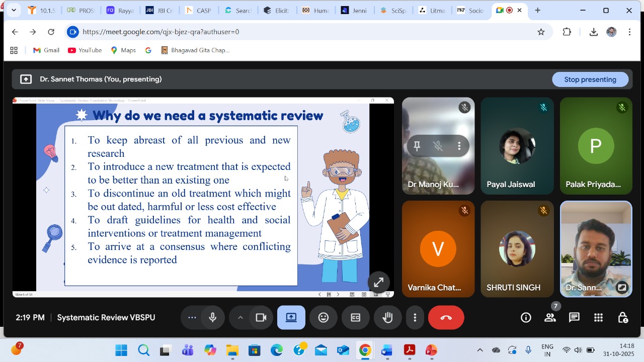Click the Stop presenting button
Image resolution: width=644 pixels, height=362 pixels.
[590, 79]
